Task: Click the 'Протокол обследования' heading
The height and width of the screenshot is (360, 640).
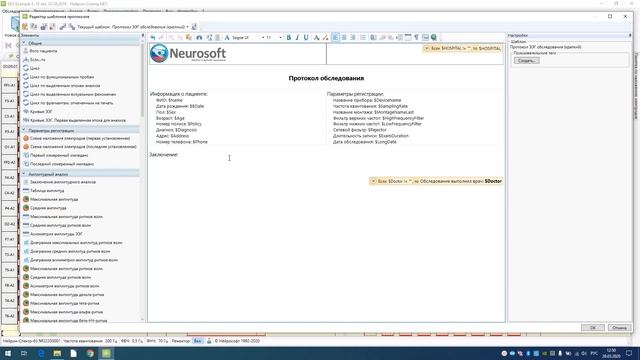Action: 326,78
